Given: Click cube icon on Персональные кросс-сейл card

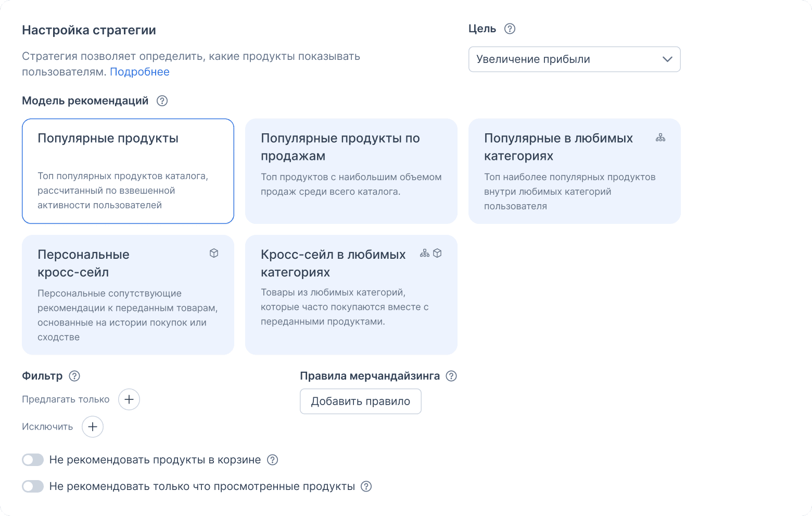Looking at the screenshot, I should 214,253.
